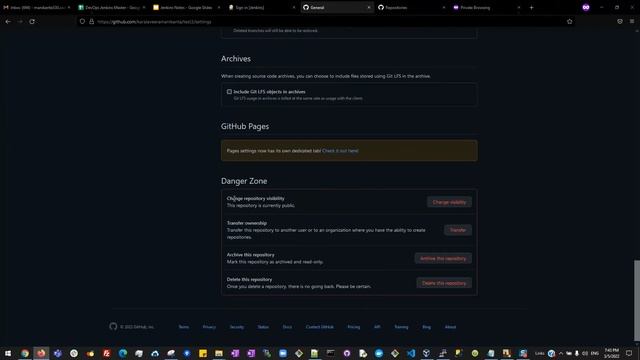Enable Include Git LFS objects in archives checkbox
The width and height of the screenshot is (640, 360).
(229, 92)
